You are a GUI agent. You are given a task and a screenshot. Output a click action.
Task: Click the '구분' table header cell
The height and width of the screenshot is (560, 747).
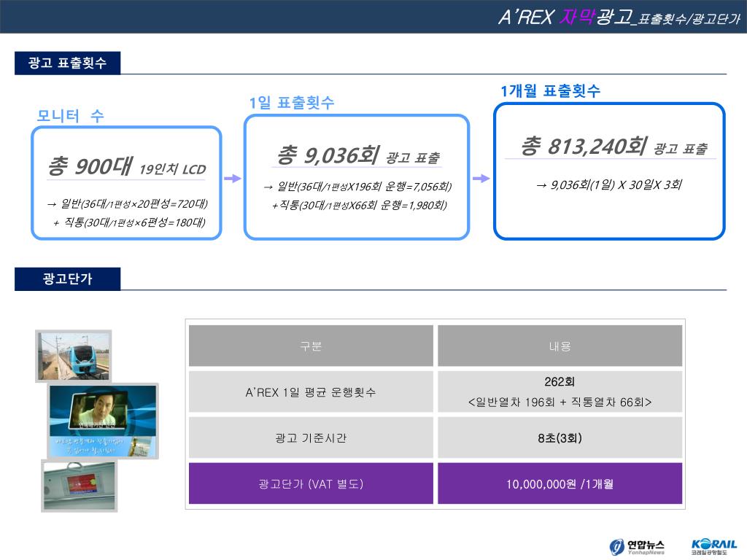click(x=311, y=346)
